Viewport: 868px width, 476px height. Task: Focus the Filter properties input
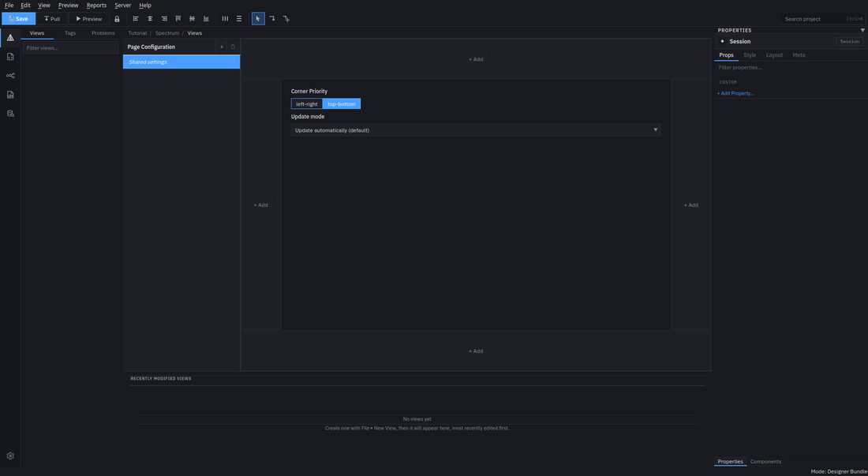pos(791,68)
